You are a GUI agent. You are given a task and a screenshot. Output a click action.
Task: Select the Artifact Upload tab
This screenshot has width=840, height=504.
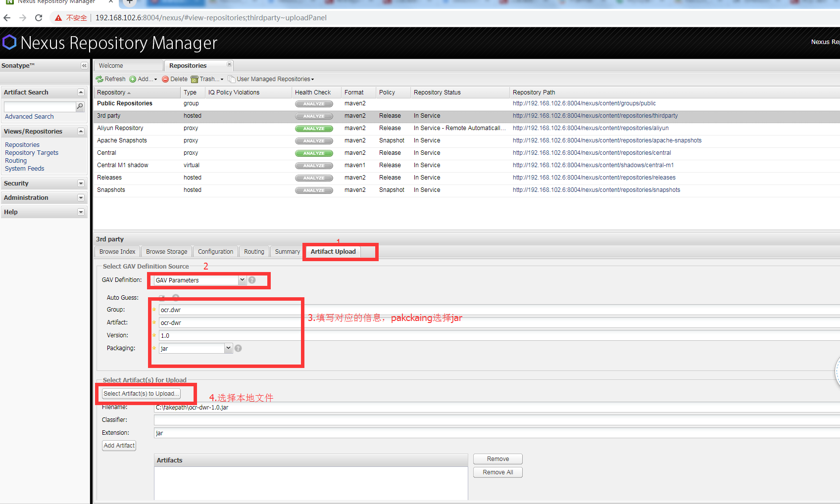[333, 252]
